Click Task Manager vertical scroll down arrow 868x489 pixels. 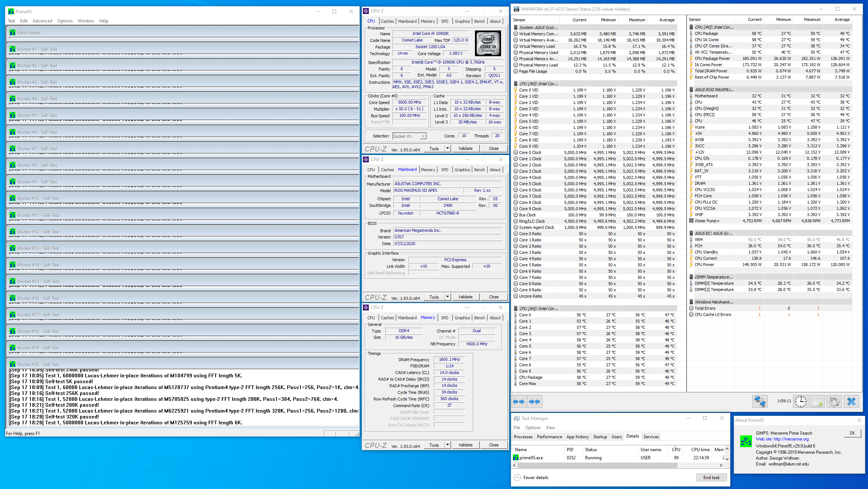[x=727, y=459]
